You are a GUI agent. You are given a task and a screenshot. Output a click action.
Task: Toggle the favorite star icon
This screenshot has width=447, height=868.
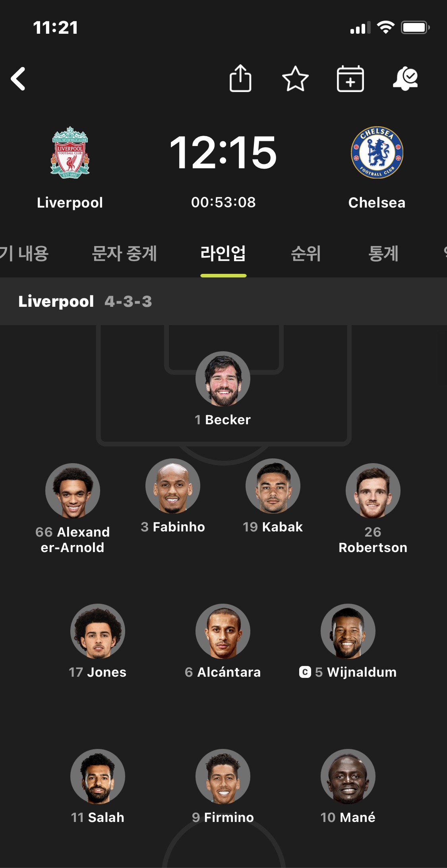coord(295,79)
